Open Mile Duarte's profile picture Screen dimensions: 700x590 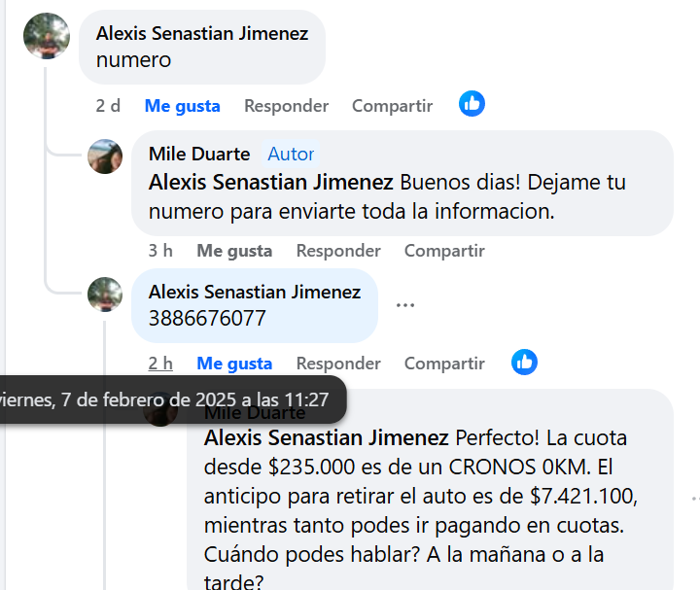[x=105, y=156]
